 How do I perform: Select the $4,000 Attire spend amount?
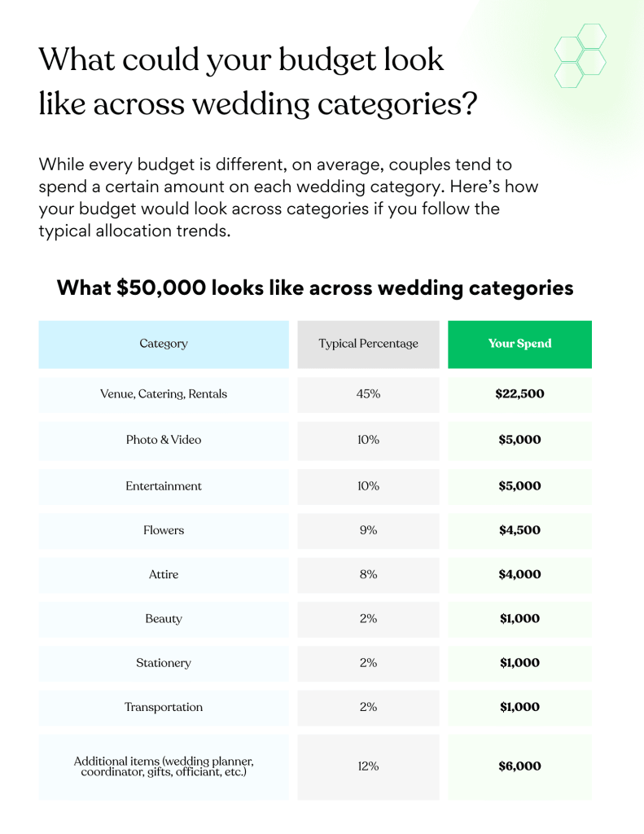point(519,574)
